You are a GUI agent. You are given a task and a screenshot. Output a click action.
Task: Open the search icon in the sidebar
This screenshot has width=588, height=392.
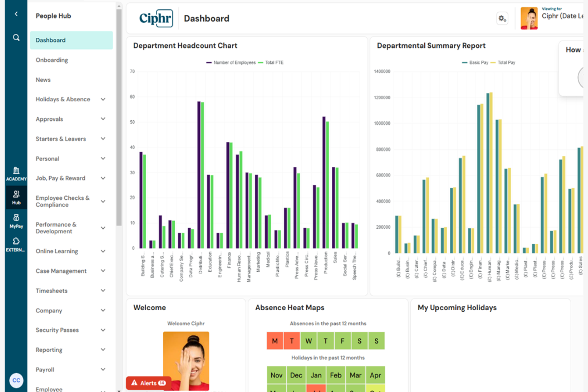click(16, 37)
